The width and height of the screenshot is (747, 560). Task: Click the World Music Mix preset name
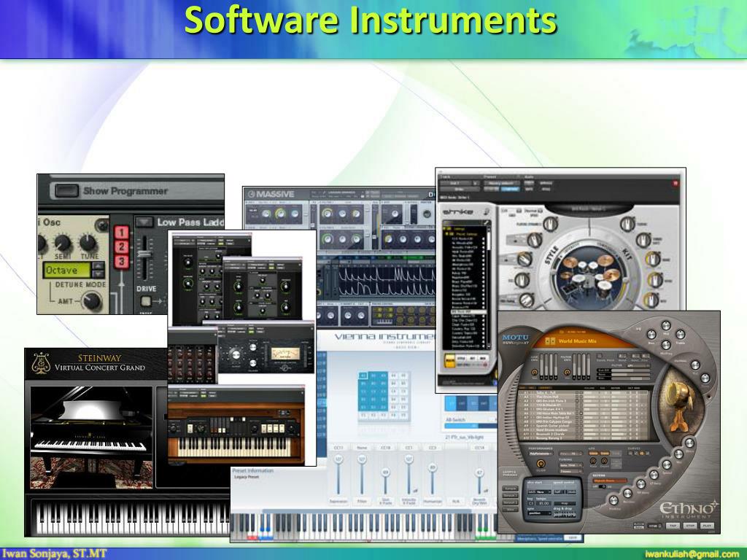tap(577, 341)
